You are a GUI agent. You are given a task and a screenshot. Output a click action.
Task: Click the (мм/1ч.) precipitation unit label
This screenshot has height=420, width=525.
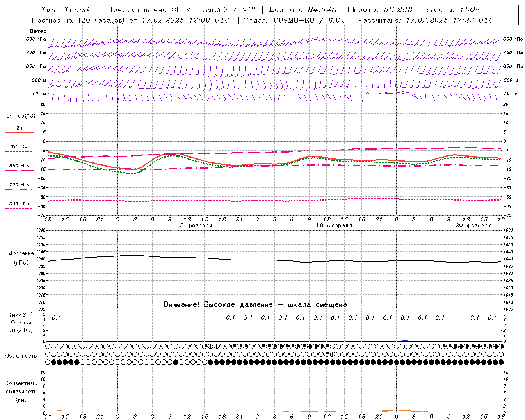21,330
